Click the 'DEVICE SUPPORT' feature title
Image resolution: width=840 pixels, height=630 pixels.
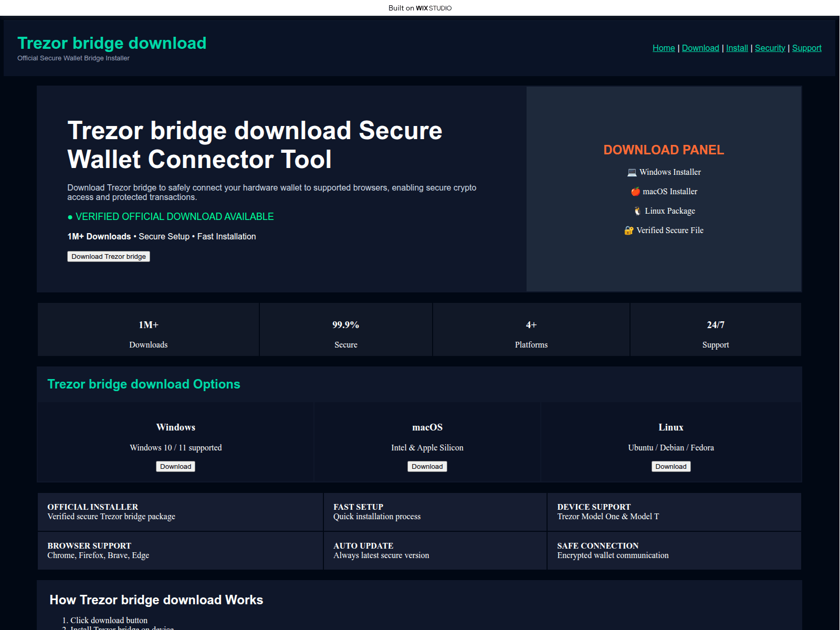tap(594, 507)
